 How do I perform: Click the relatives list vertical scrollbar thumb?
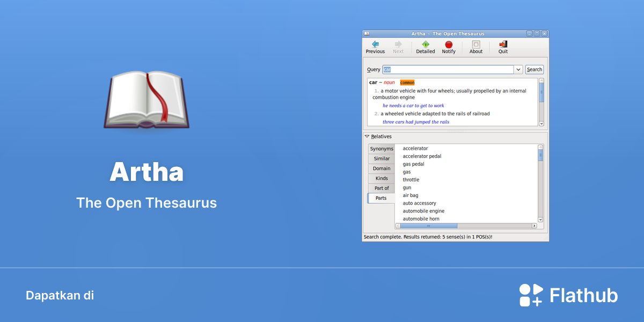(540, 155)
